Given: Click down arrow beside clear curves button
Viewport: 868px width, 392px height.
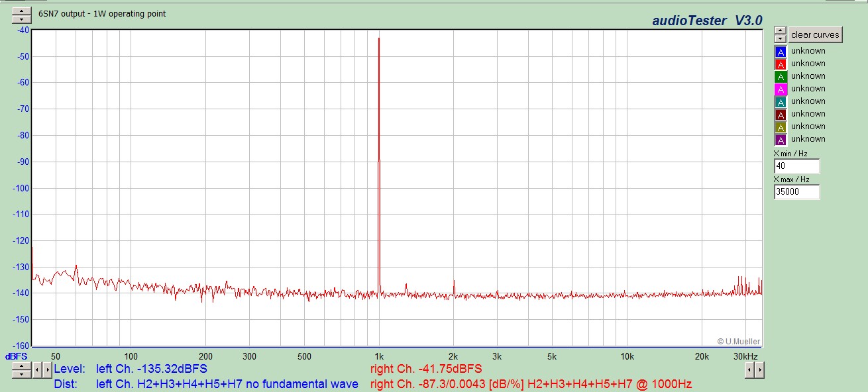Looking at the screenshot, I should 781,38.
